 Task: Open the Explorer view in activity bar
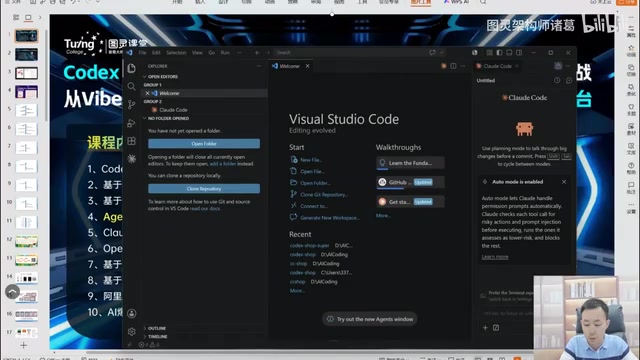point(131,68)
